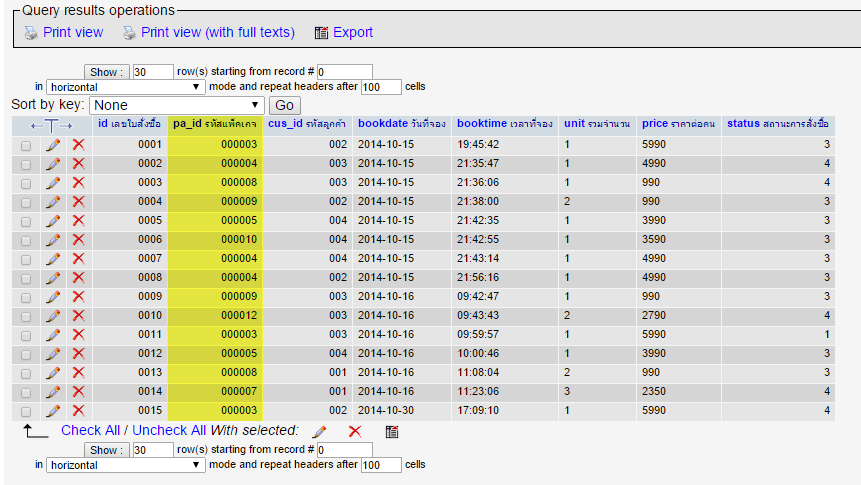The width and height of the screenshot is (861, 485).
Task: Open Print view (with full texts) link
Action: click(x=218, y=32)
